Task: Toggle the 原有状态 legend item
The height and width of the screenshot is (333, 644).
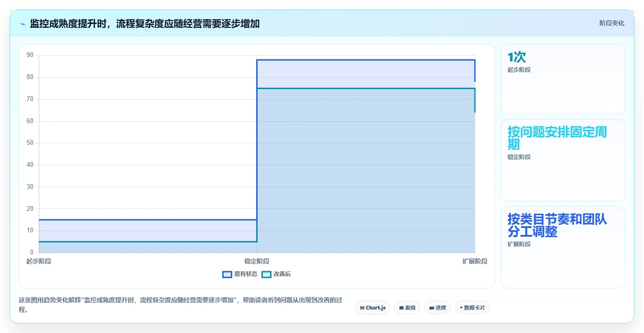Action: (x=240, y=274)
